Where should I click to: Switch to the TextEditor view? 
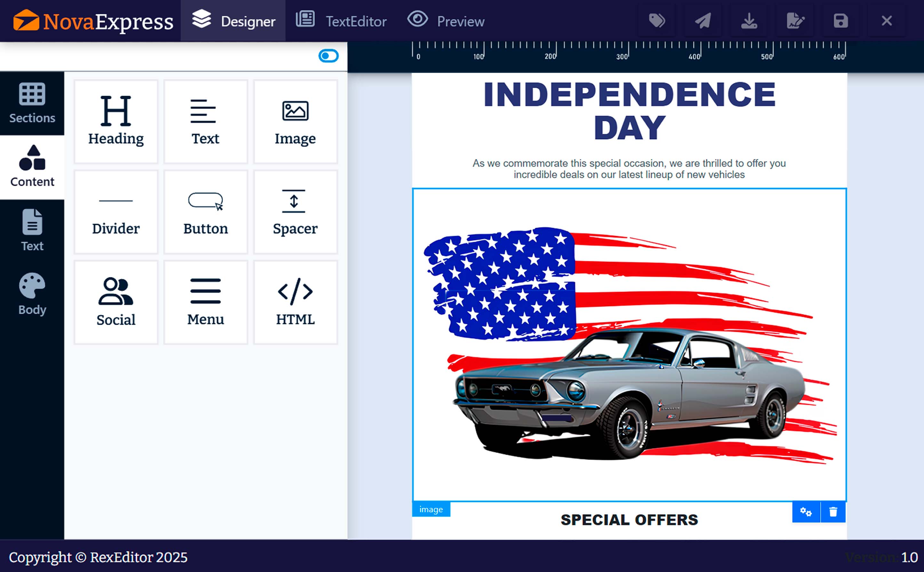(341, 21)
